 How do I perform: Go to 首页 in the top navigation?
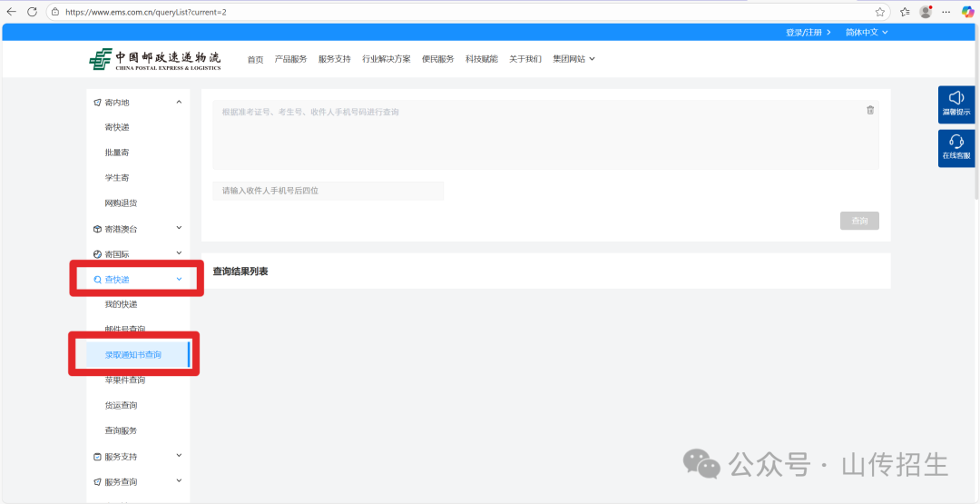coord(255,59)
